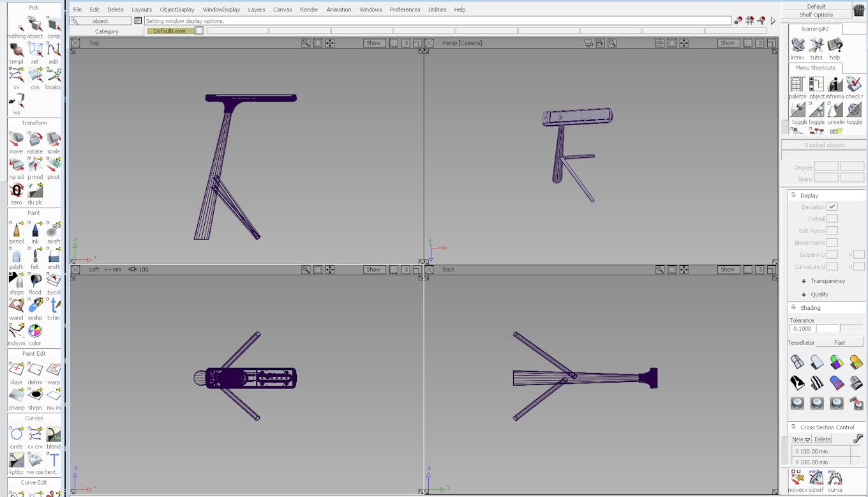Open the ObjectDisplay menu
This screenshot has width=868, height=497.
[x=177, y=10]
